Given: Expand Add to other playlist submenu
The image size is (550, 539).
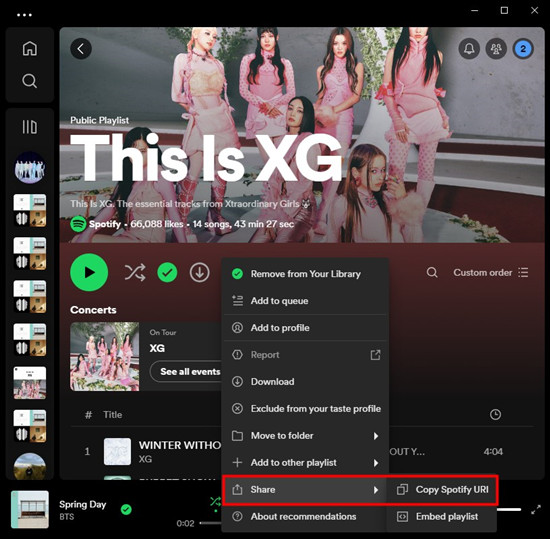Looking at the screenshot, I should point(306,463).
